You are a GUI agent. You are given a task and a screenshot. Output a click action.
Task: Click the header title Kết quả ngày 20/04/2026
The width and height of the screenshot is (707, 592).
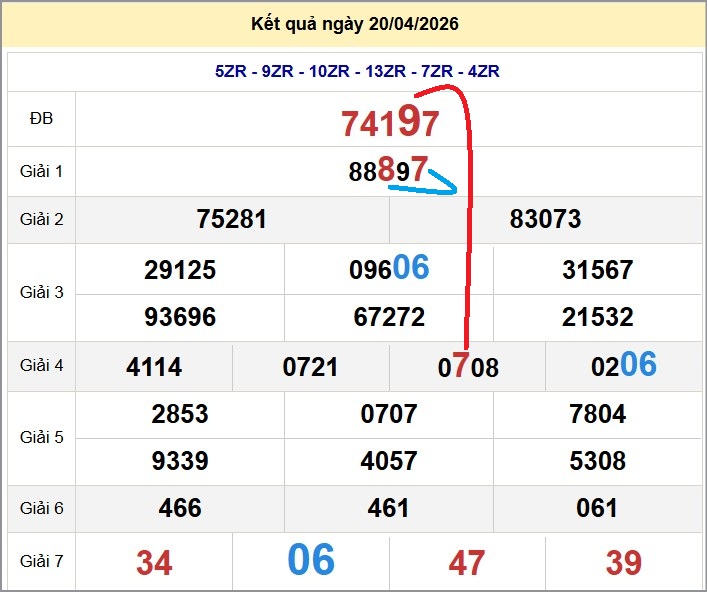[x=356, y=24]
